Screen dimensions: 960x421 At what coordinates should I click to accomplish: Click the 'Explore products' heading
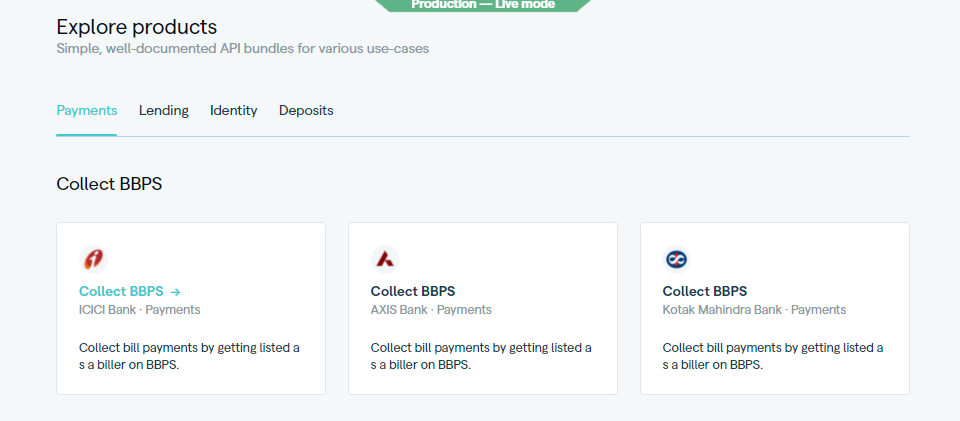coord(137,28)
